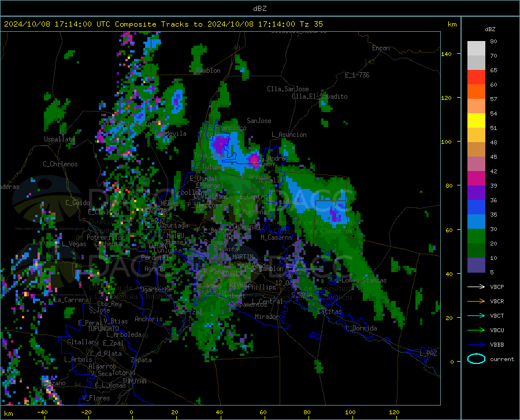Click the white VBCP arrow in legend

coord(476,287)
